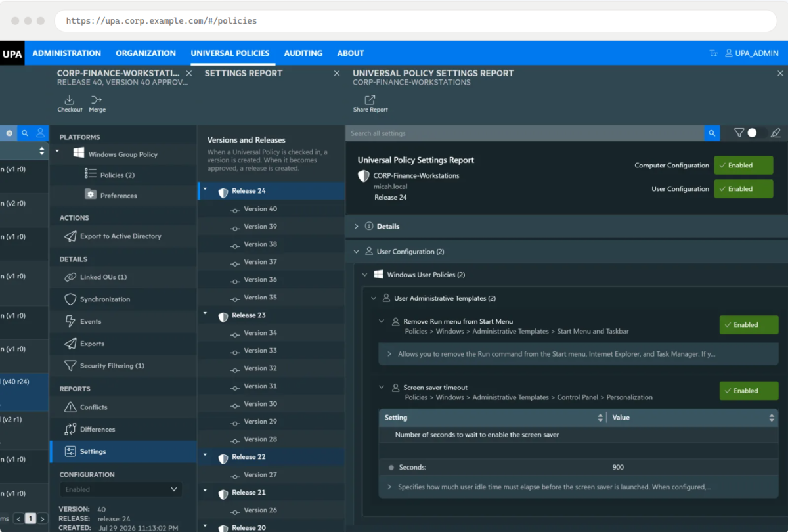The height and width of the screenshot is (532, 788).
Task: Run settings search with blue magnifier button
Action: [x=712, y=133]
